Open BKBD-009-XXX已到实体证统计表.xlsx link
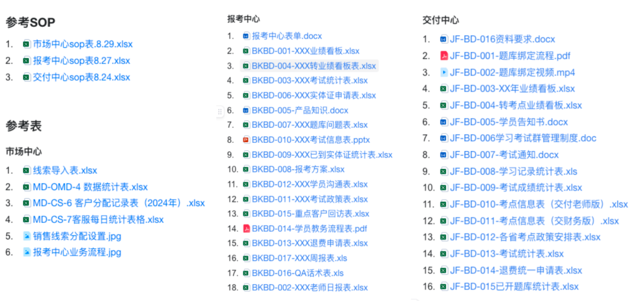Viewport: 644px width, 301px height. point(323,155)
